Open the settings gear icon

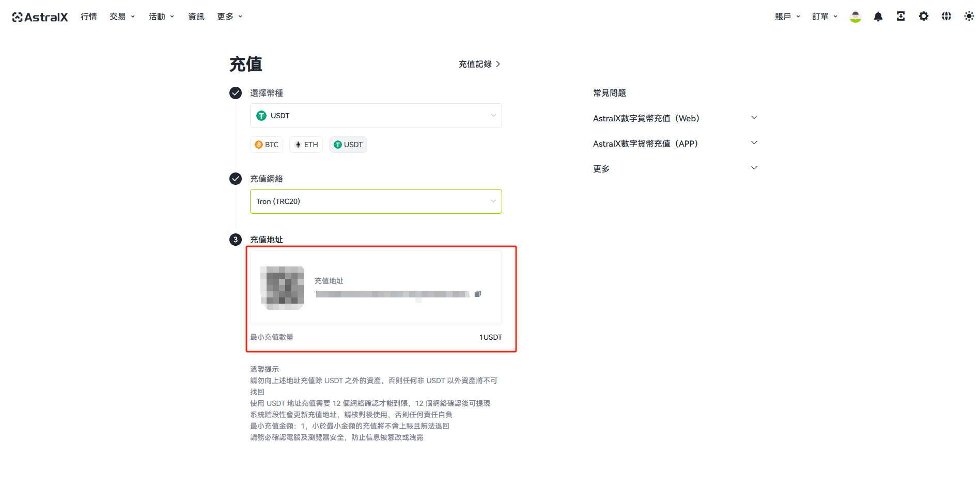tap(923, 17)
